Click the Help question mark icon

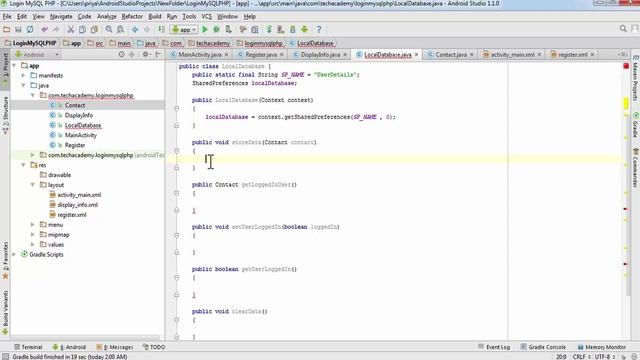[319, 29]
